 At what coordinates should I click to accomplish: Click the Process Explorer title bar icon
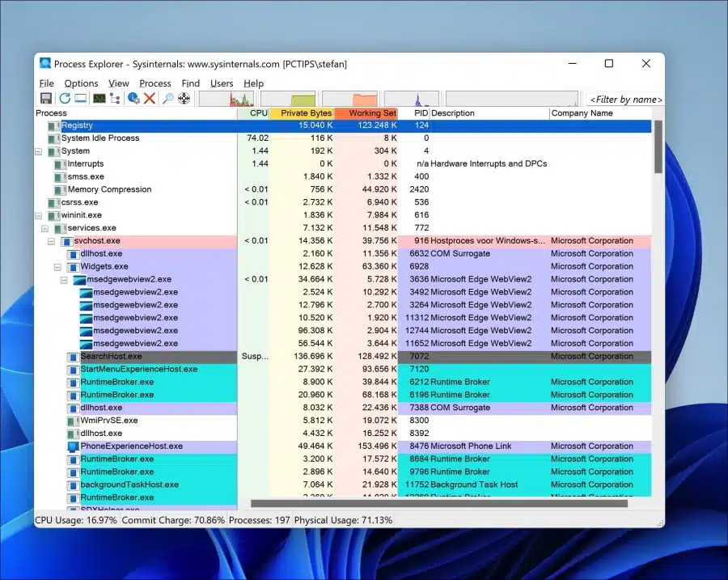tap(45, 63)
